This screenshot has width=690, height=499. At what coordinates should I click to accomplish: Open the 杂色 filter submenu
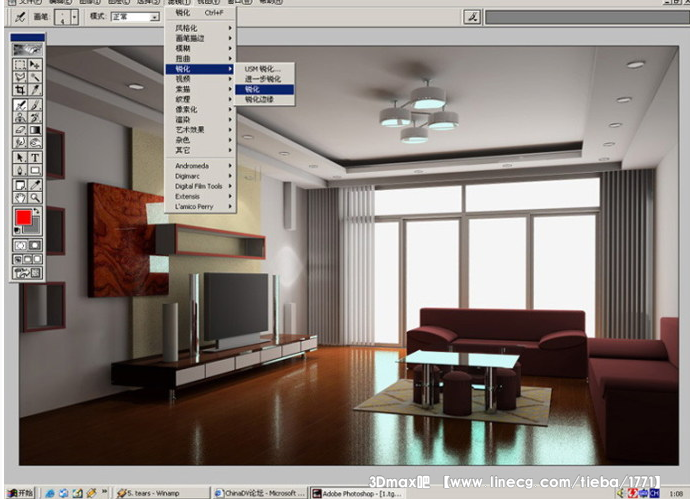(x=200, y=139)
